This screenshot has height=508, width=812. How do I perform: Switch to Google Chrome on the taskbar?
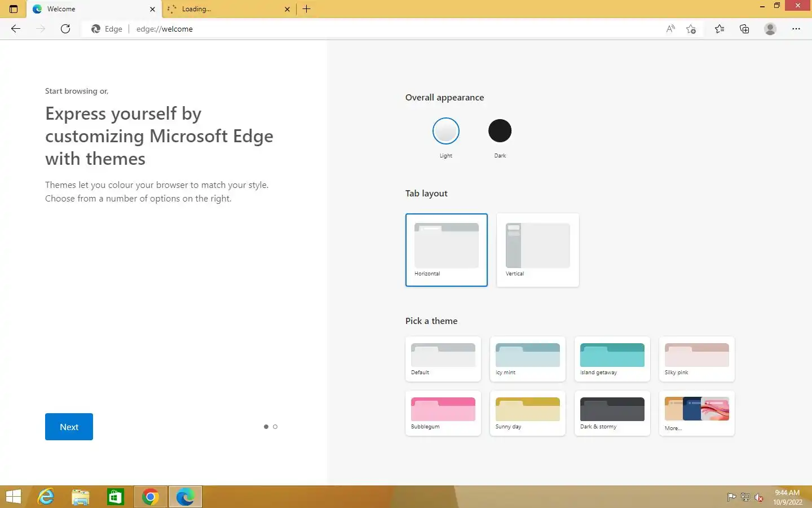151,497
